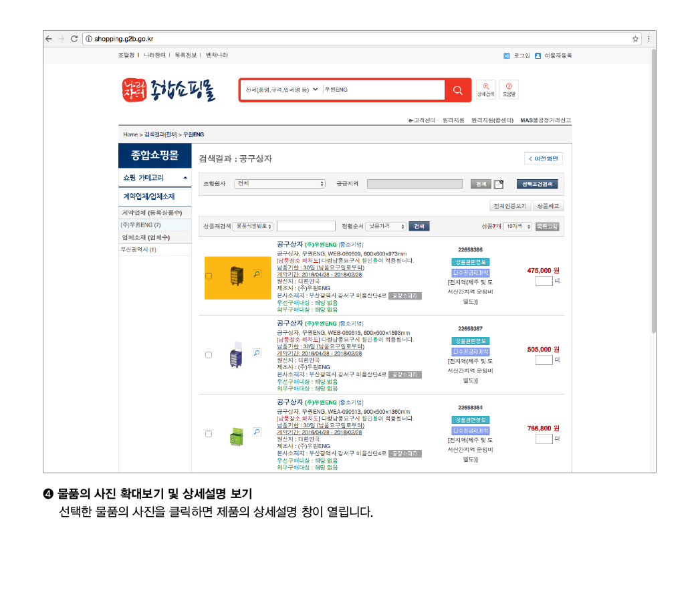Bookmark page with the star icon
Viewport: 700px width, 595px height.
click(x=635, y=39)
